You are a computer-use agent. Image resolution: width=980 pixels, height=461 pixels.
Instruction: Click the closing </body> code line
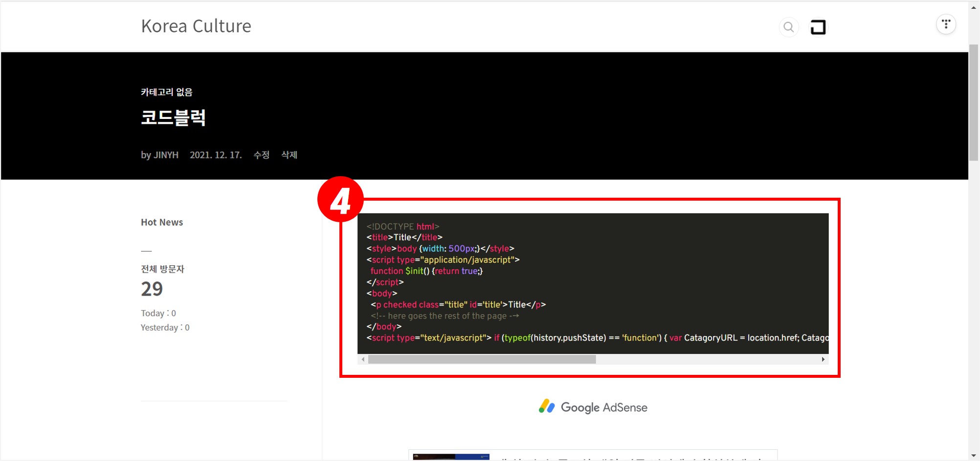384,327
